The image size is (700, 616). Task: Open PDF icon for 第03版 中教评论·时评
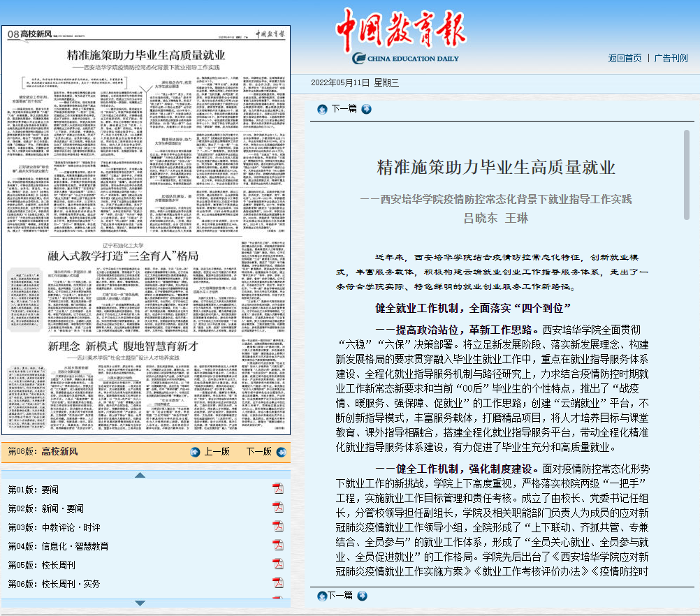[x=278, y=527]
